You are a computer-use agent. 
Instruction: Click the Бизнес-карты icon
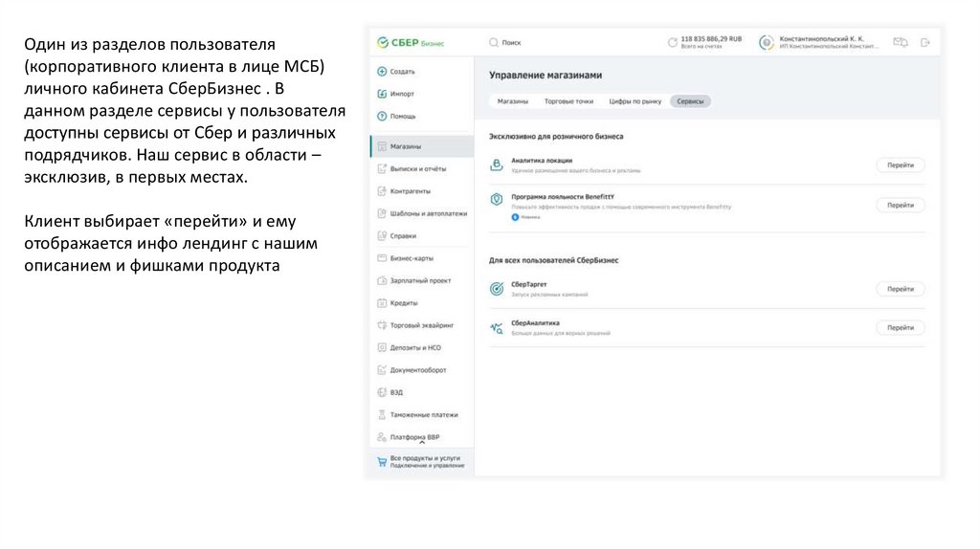(382, 258)
